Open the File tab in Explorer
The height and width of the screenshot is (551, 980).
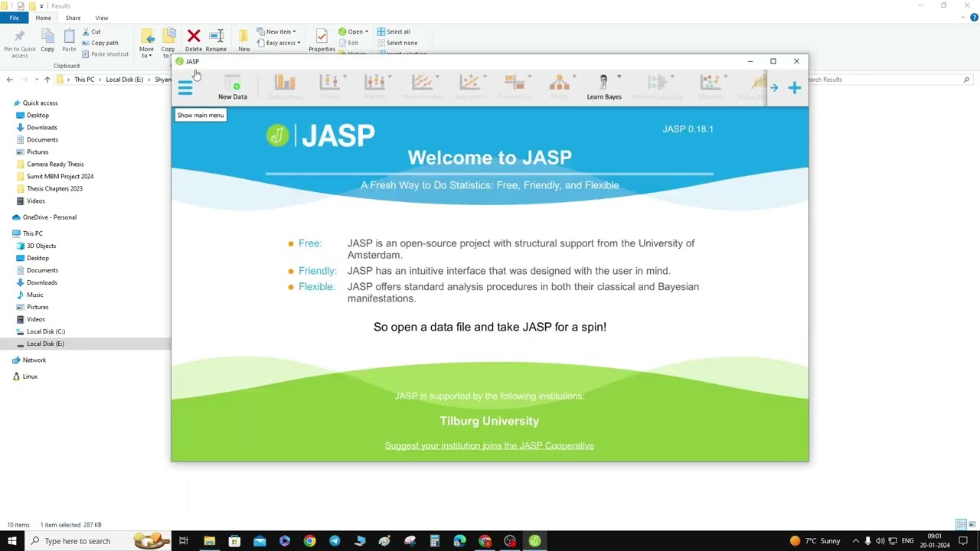[x=14, y=18]
